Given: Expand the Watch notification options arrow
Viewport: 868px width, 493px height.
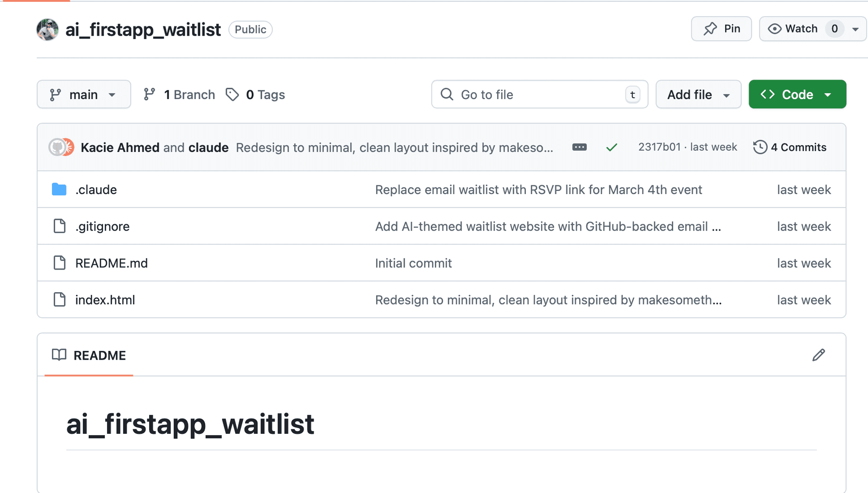Looking at the screenshot, I should 856,28.
